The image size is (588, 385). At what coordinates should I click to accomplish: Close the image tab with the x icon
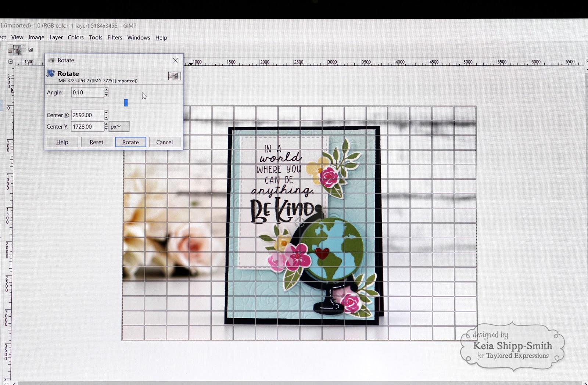click(x=31, y=50)
